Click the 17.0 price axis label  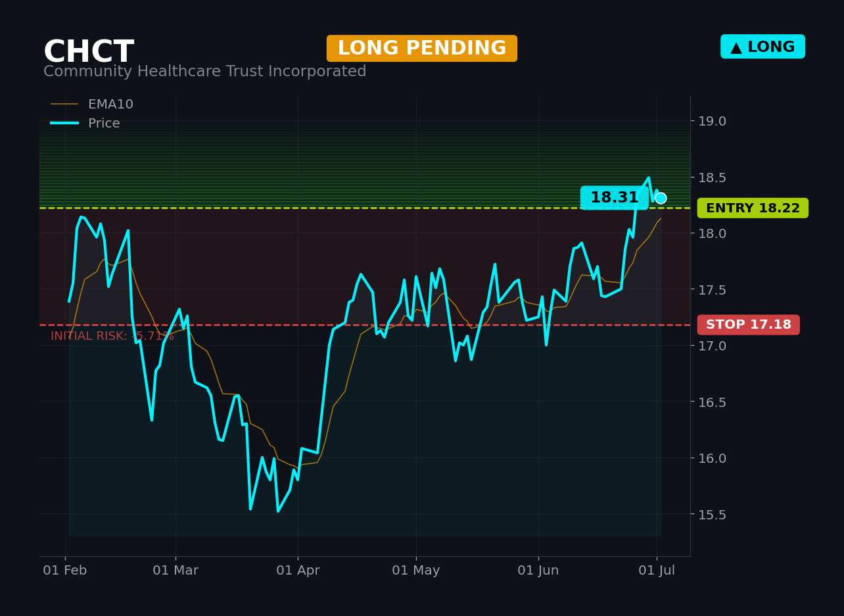coord(712,346)
